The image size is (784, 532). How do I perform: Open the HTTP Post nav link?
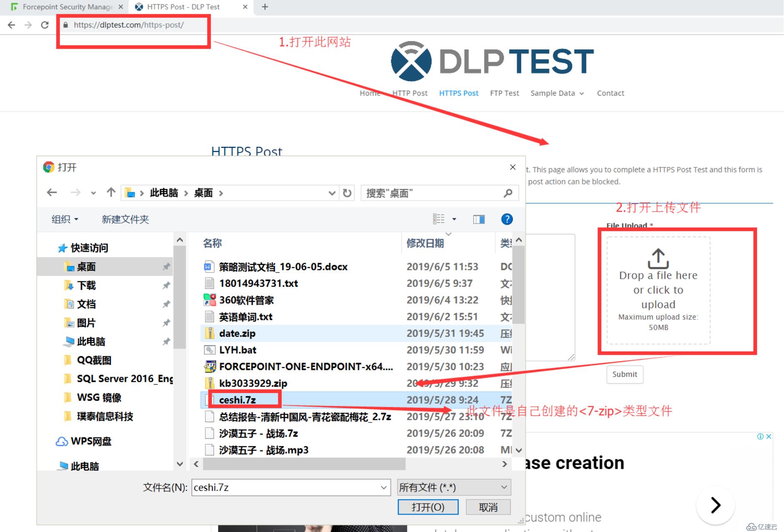(x=410, y=93)
